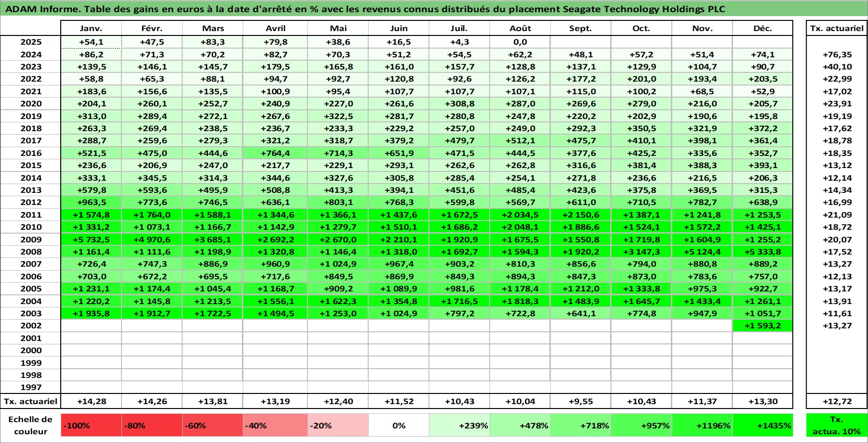Click the +1 935,8 cell in 2003
Screen dimensions: 868x443
click(91, 313)
